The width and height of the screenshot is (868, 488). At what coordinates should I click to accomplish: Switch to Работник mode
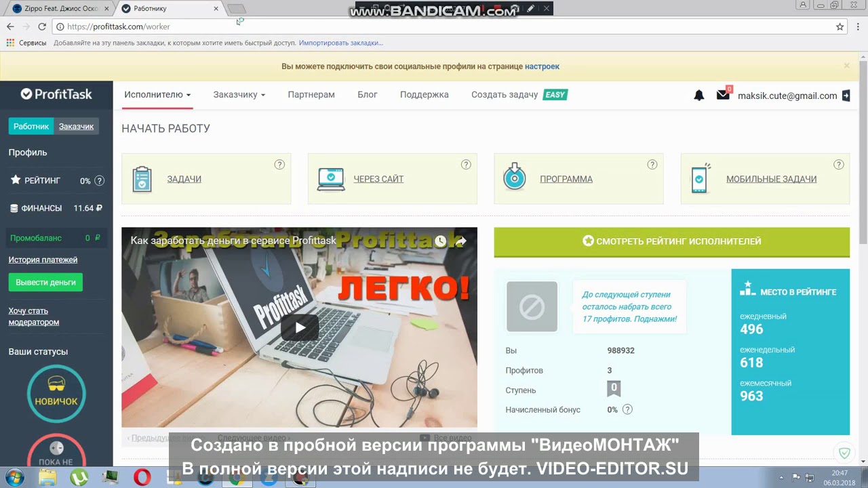click(x=31, y=127)
